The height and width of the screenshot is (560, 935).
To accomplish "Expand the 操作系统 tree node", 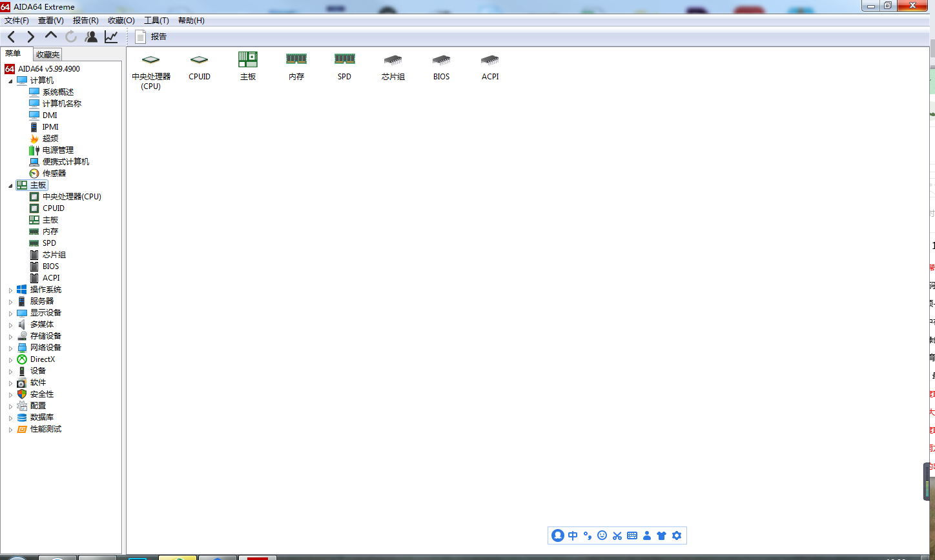I will click(x=10, y=290).
